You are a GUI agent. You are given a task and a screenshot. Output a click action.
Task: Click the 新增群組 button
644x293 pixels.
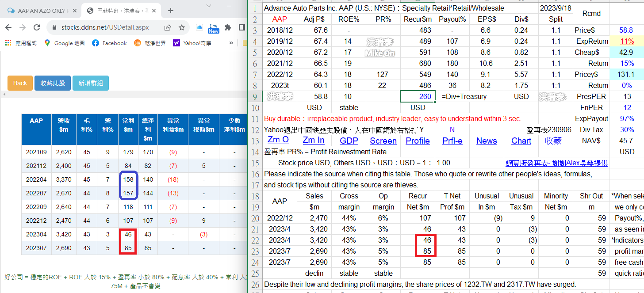pyautogui.click(x=91, y=83)
